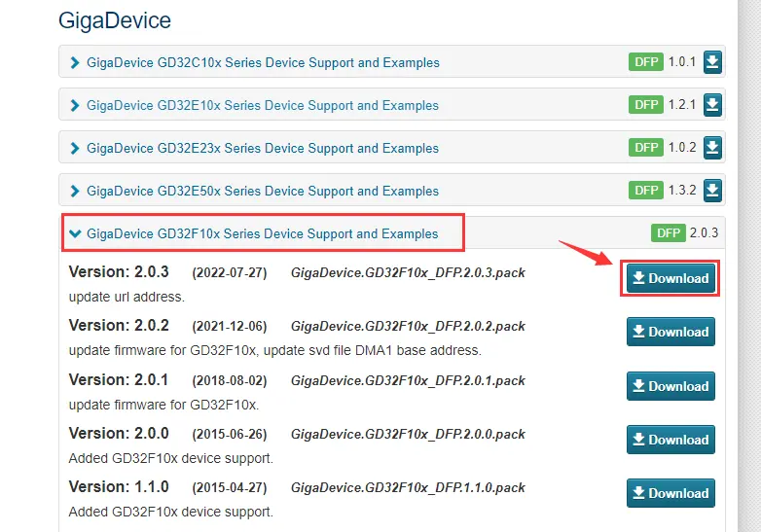The height and width of the screenshot is (532, 761).
Task: Click download icon for GD32E50x pack
Action: [712, 191]
